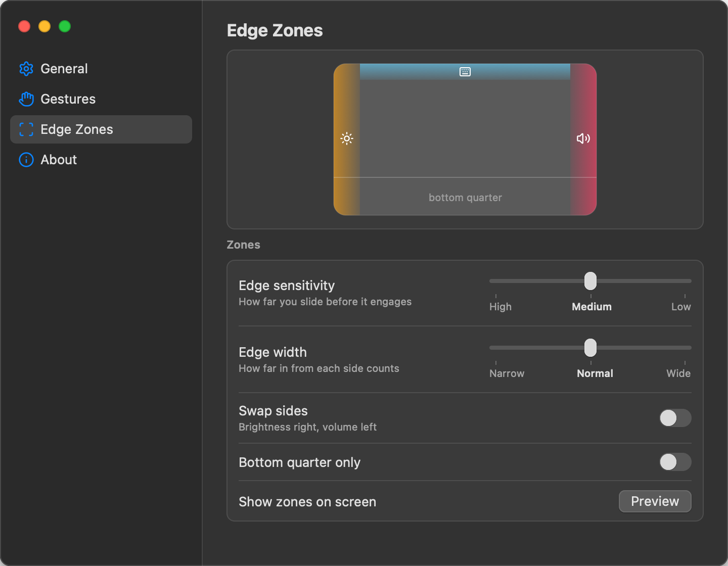This screenshot has height=566, width=728.
Task: Open the Gestures settings section
Action: coord(101,99)
